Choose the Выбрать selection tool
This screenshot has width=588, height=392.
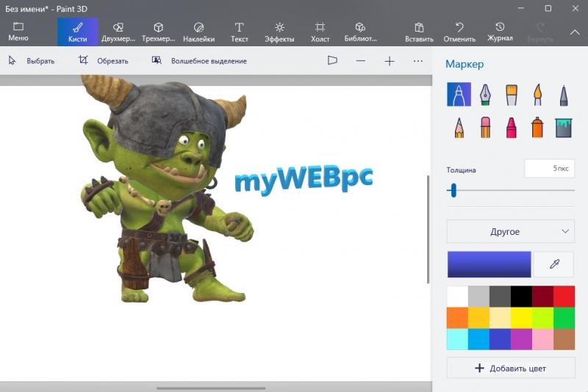click(32, 61)
